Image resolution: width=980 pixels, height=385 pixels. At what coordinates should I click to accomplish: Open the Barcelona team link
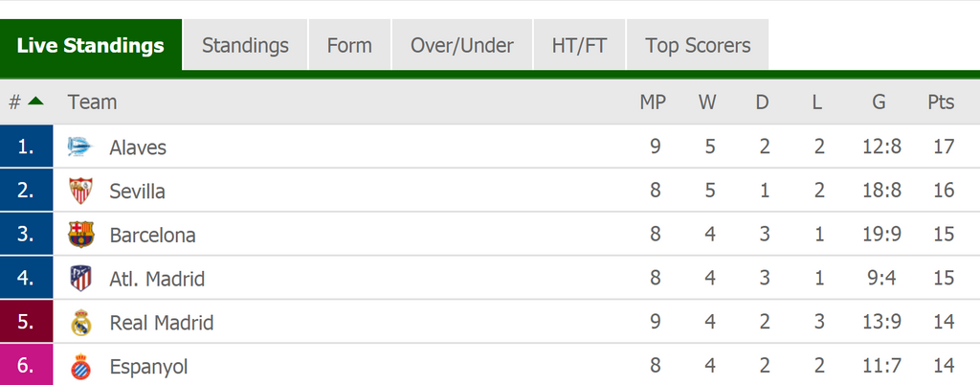click(x=152, y=236)
